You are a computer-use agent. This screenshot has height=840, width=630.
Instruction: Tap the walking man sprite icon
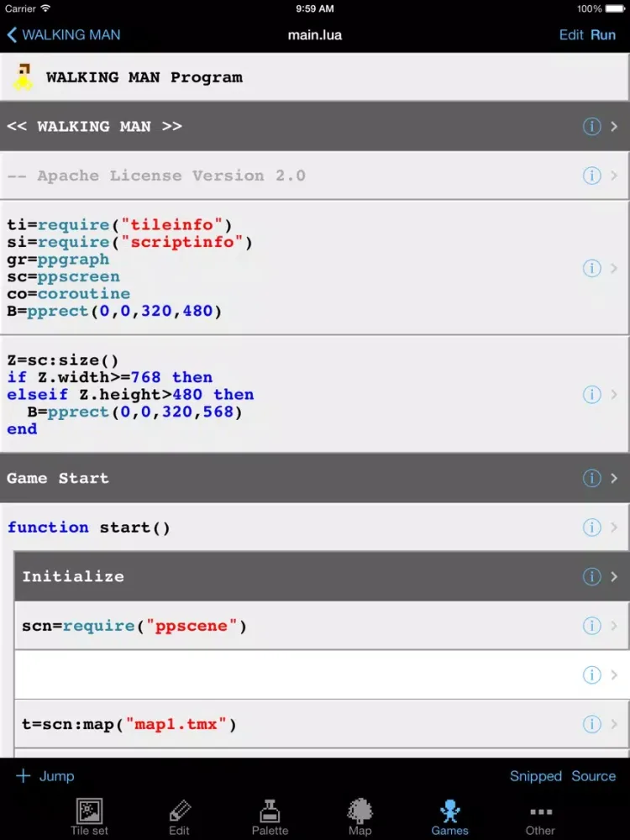tap(23, 76)
